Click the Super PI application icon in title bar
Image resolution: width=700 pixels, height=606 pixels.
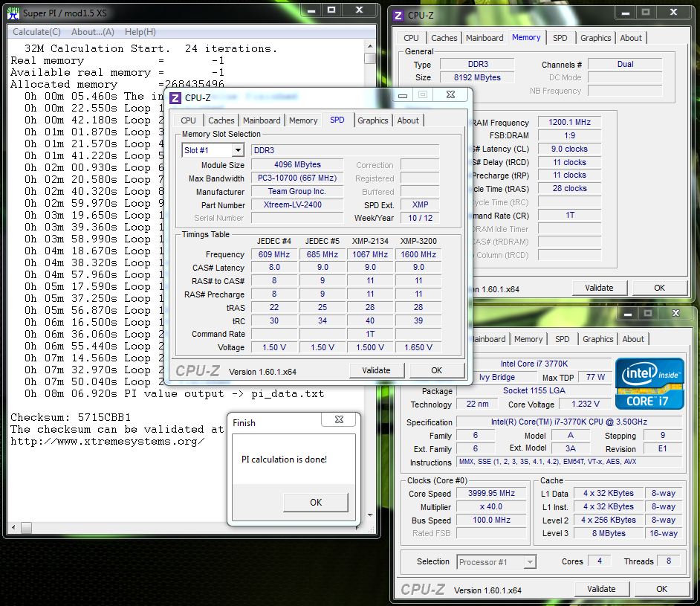[13, 13]
